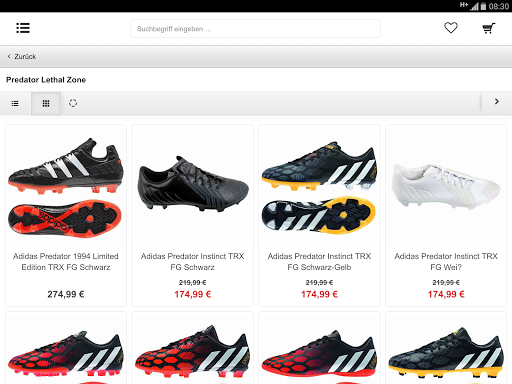The image size is (512, 384).
Task: Open Adidas Predator 1994 Limited Edition product image
Action: 66,187
